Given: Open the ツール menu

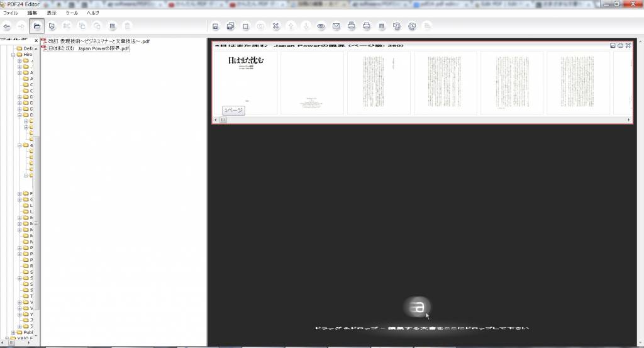Looking at the screenshot, I should coord(72,13).
